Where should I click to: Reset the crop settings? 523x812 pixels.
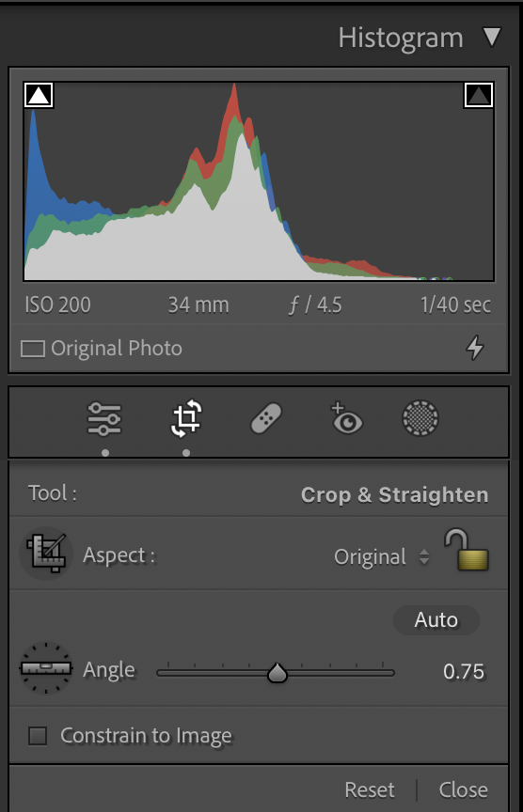tap(370, 790)
